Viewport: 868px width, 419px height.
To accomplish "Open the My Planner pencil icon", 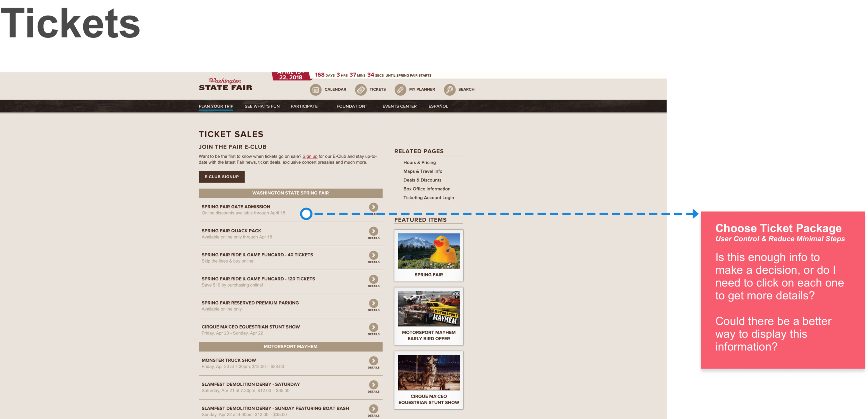I will [x=400, y=90].
